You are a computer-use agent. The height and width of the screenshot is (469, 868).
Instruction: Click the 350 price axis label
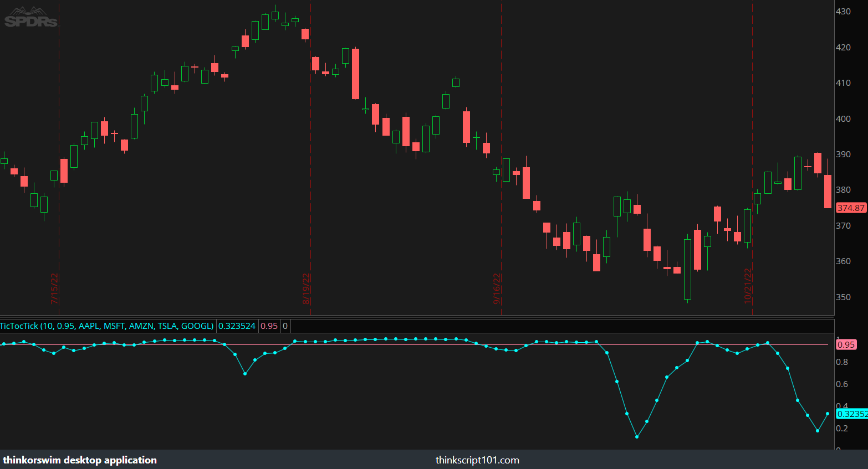click(x=843, y=297)
